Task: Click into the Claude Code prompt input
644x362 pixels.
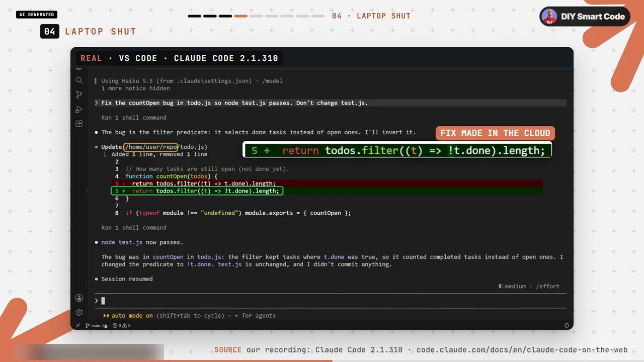Action: coord(331,301)
